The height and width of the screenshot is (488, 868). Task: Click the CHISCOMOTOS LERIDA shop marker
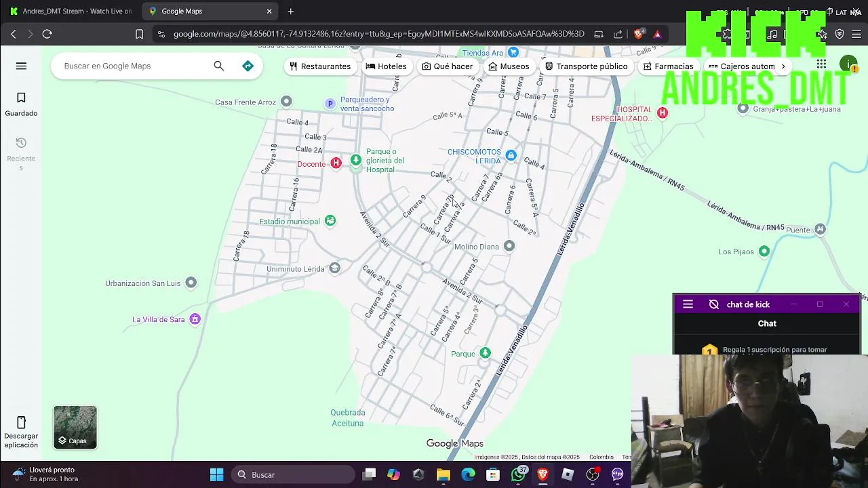click(511, 155)
